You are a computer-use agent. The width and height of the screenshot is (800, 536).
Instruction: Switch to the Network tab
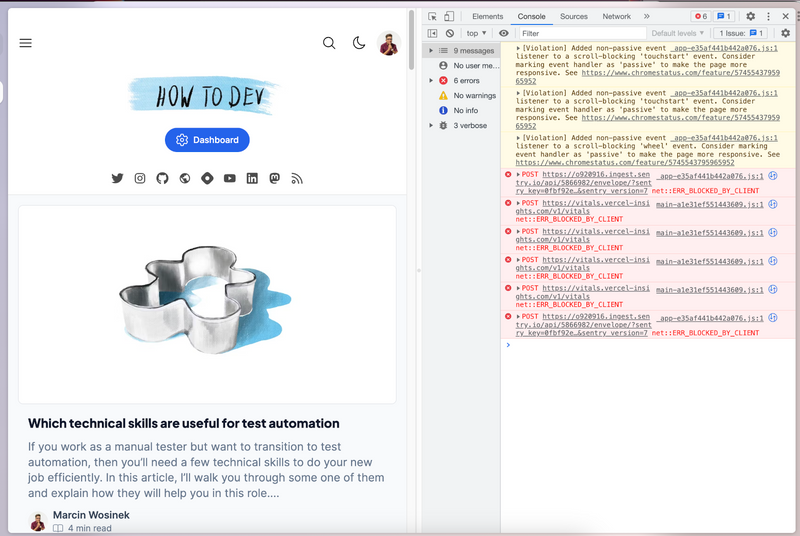pyautogui.click(x=616, y=17)
